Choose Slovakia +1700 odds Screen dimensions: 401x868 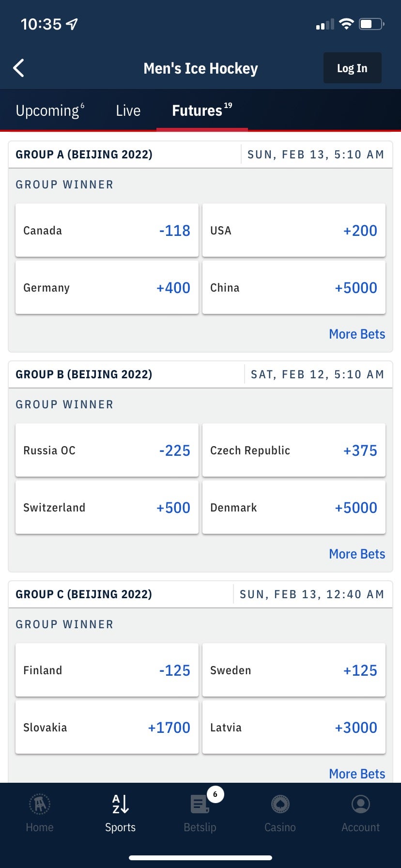[107, 728]
